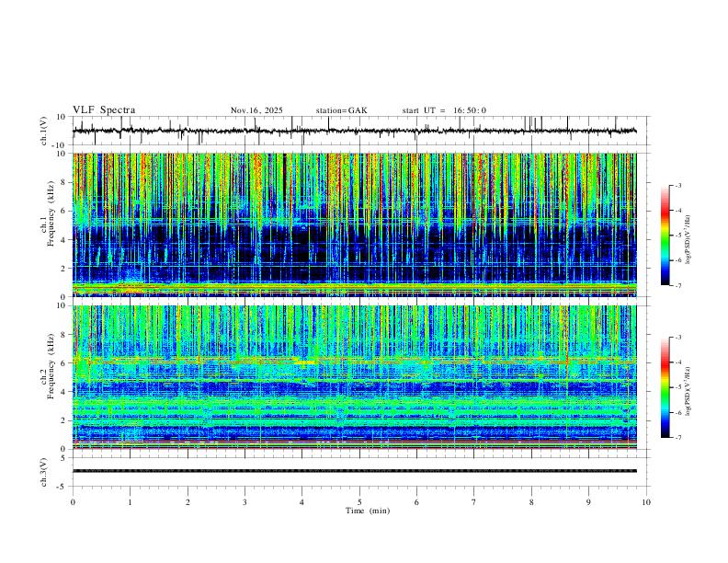Click inside the ch.1 spectrogram panel
The height and width of the screenshot is (563, 728).
pyautogui.click(x=354, y=224)
